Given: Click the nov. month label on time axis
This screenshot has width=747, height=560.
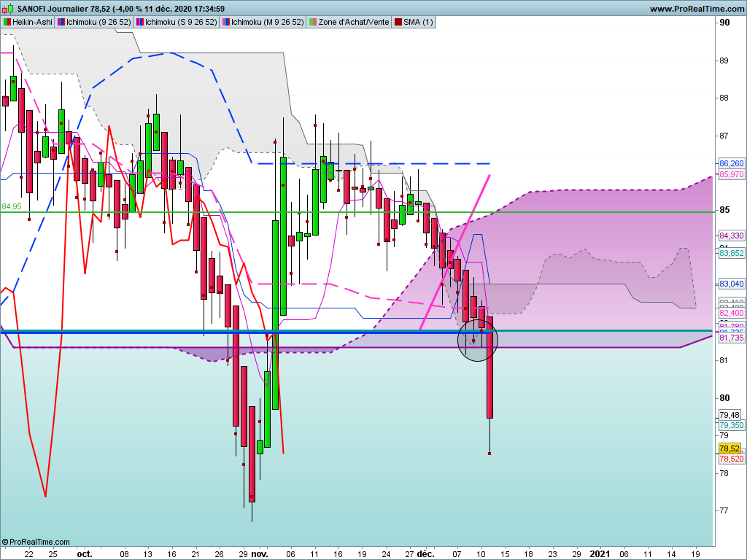Looking at the screenshot, I should 260,554.
